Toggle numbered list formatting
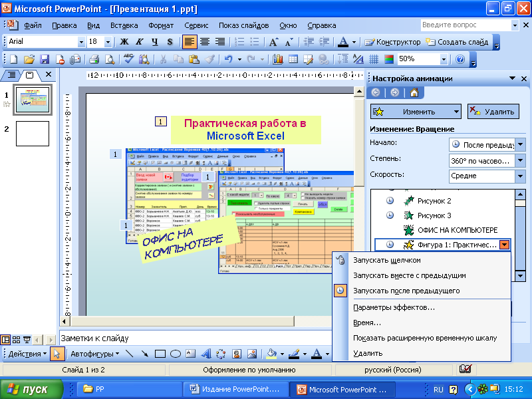 [239, 42]
